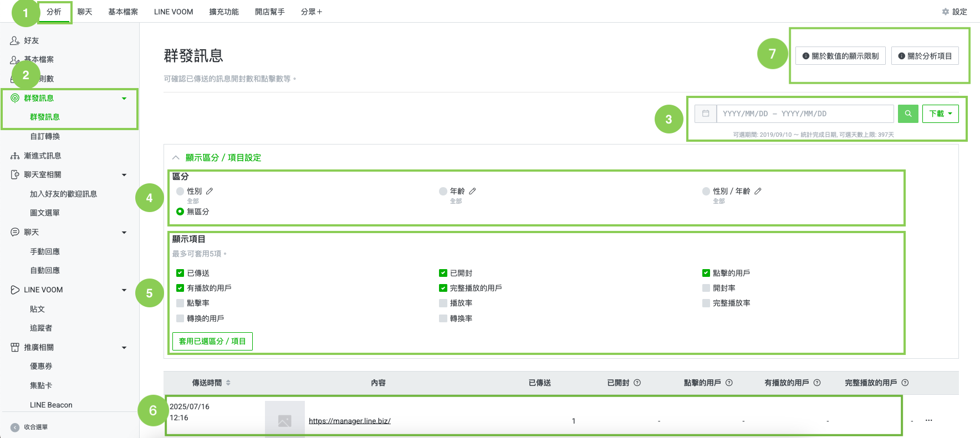Click the 收合選單 collapse menu icon

15,427
